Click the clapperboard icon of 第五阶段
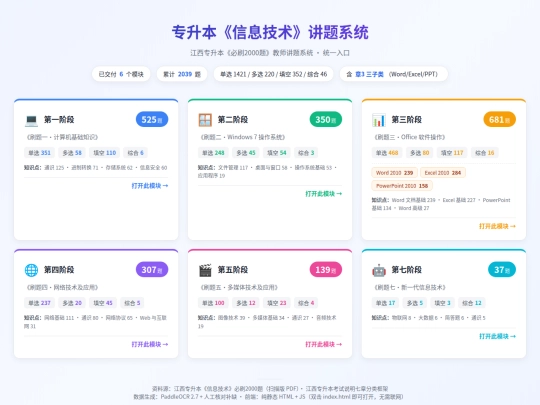This screenshot has width=540, height=405. click(205, 270)
